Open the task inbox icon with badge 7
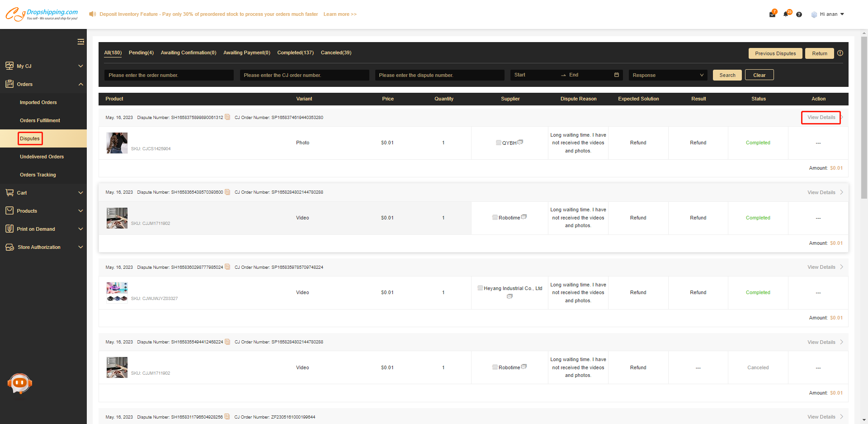This screenshot has width=868, height=424. coord(772,14)
